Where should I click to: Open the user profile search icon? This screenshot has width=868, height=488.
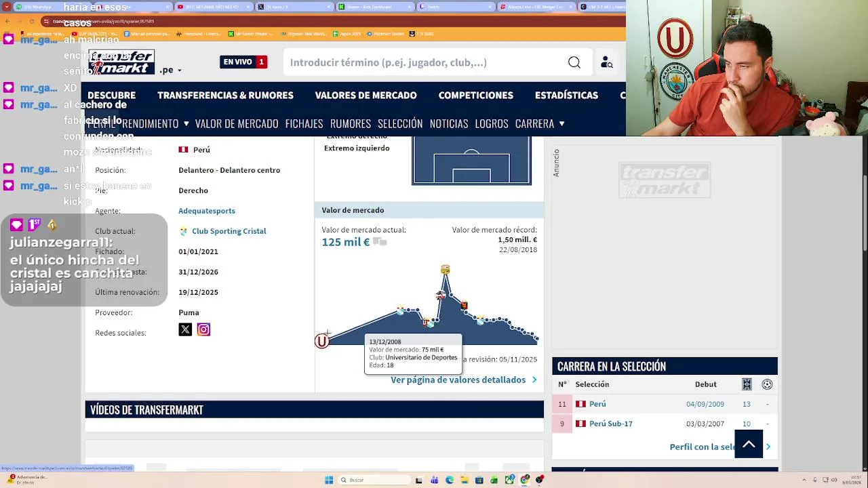point(607,62)
